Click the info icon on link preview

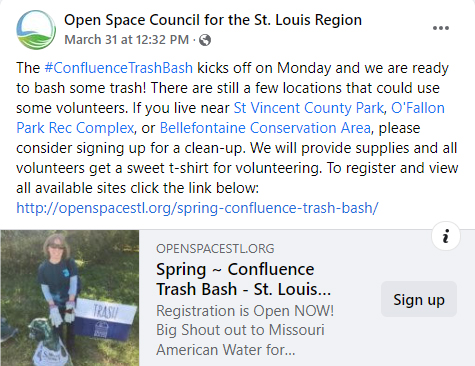[446, 236]
